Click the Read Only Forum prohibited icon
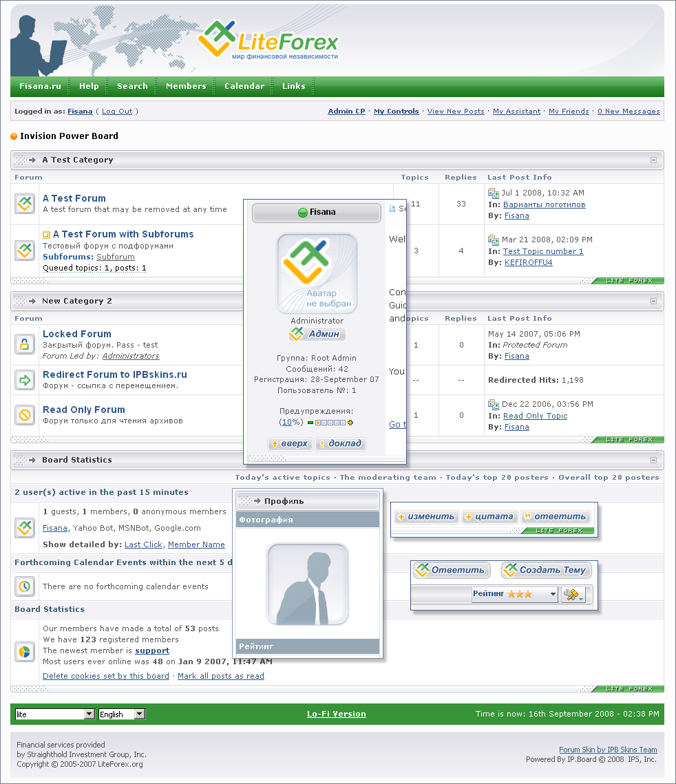676x784 pixels. [25, 415]
